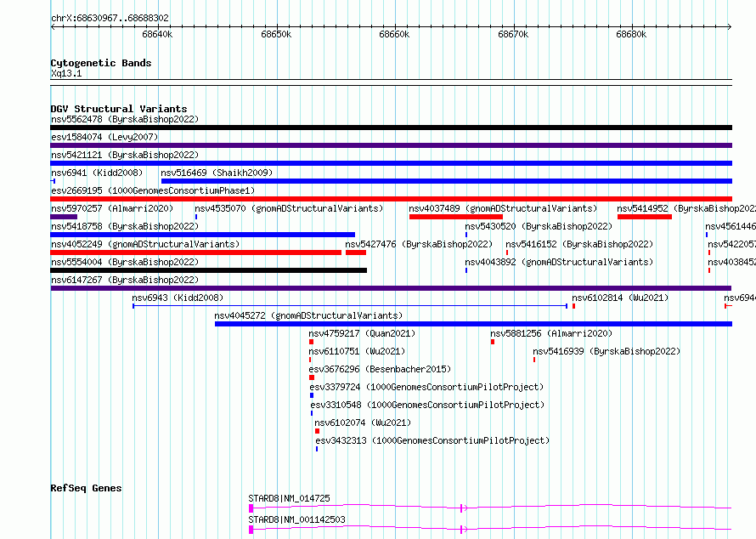
Task: Click the magenta STARD8|NM_001142503 first exon block
Action: [x=251, y=530]
